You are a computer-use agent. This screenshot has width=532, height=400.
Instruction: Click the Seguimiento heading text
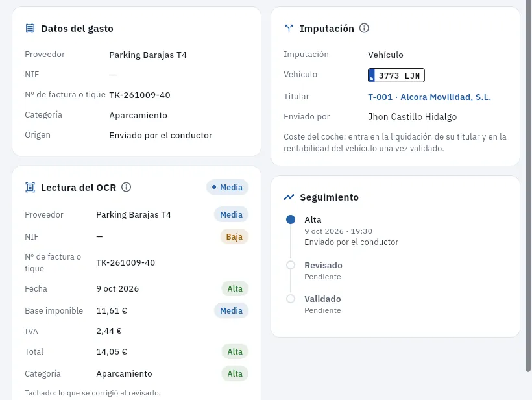tap(329, 197)
